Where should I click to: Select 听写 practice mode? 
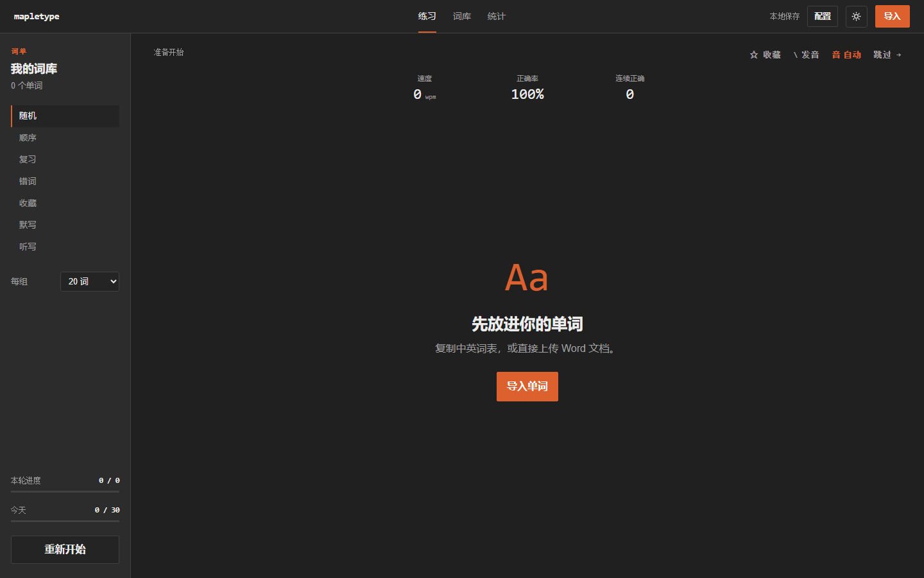click(65, 247)
